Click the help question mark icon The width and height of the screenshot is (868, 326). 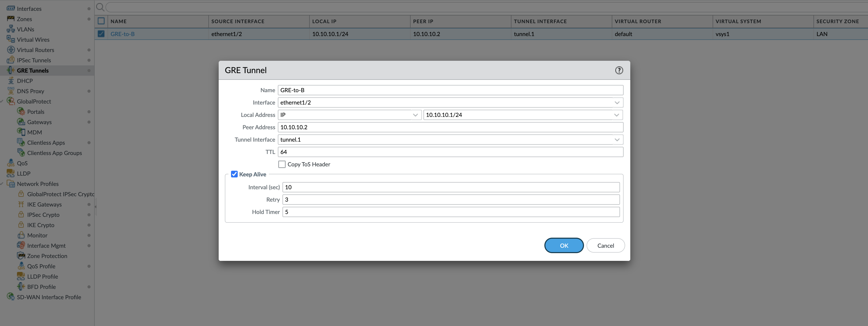click(x=619, y=70)
